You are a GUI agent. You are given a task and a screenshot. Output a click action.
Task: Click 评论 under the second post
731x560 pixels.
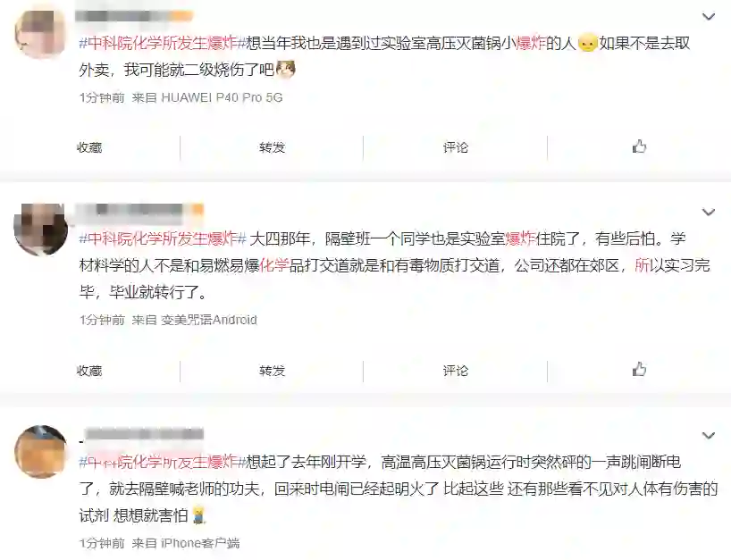(x=456, y=371)
